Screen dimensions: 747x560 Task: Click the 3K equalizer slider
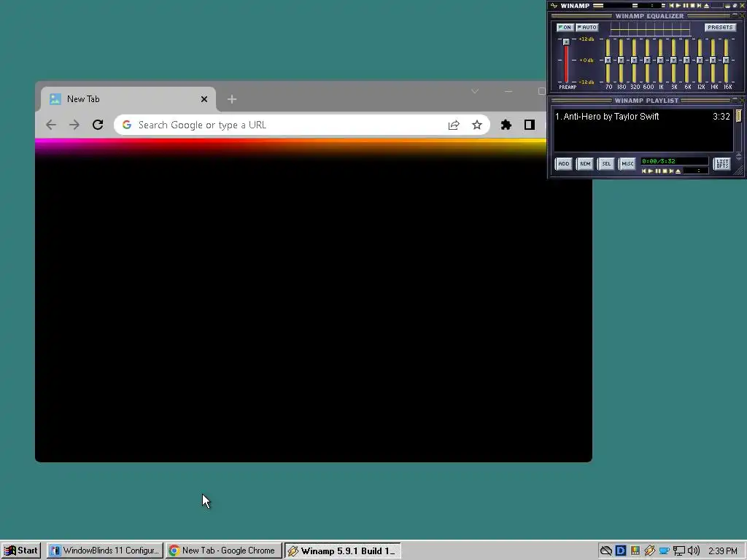point(673,60)
